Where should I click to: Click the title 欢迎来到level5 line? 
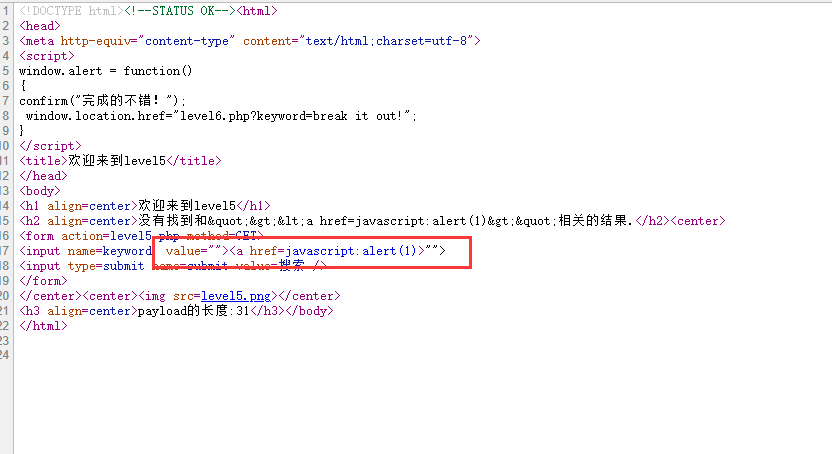120,161
